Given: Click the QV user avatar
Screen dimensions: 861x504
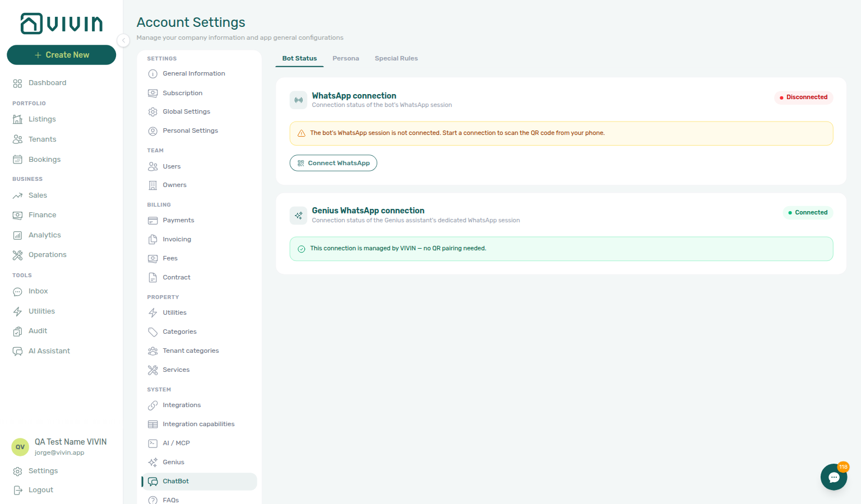Looking at the screenshot, I should [x=20, y=447].
